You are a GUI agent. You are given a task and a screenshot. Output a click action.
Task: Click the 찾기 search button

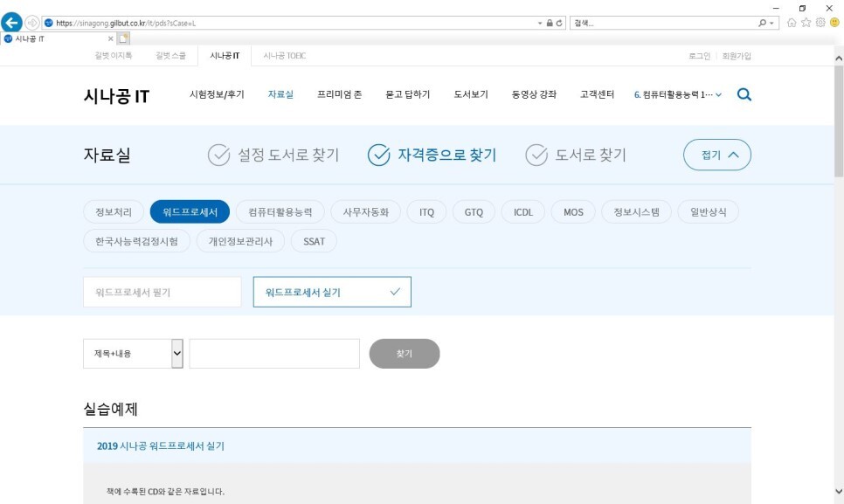point(405,354)
